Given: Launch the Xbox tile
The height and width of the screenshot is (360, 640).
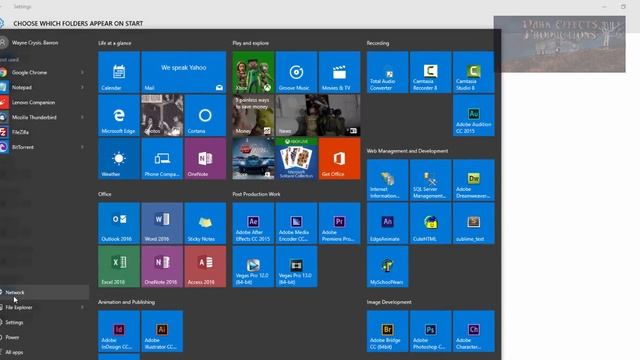Looking at the screenshot, I should click(x=253, y=72).
